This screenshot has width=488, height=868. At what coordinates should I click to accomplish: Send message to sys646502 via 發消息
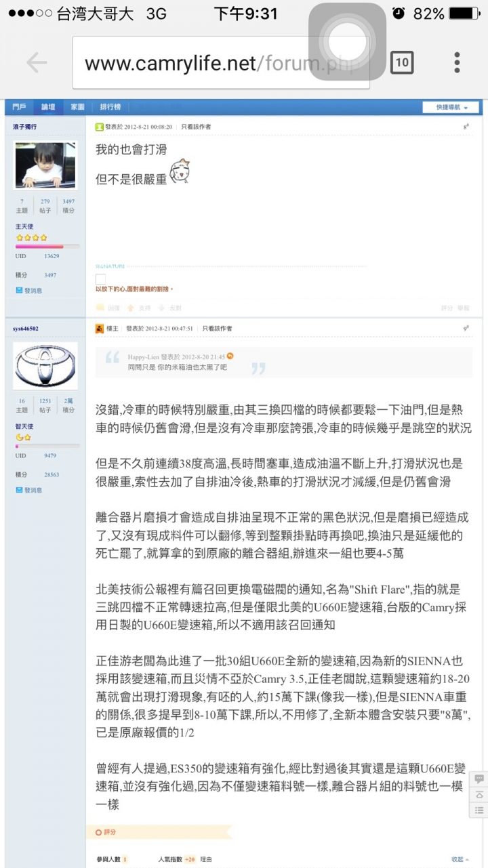29,490
